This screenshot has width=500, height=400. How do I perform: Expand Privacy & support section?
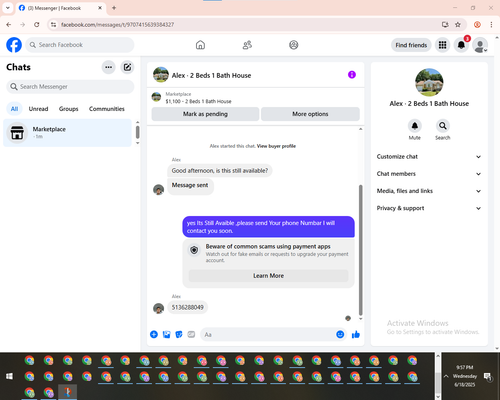click(x=429, y=208)
